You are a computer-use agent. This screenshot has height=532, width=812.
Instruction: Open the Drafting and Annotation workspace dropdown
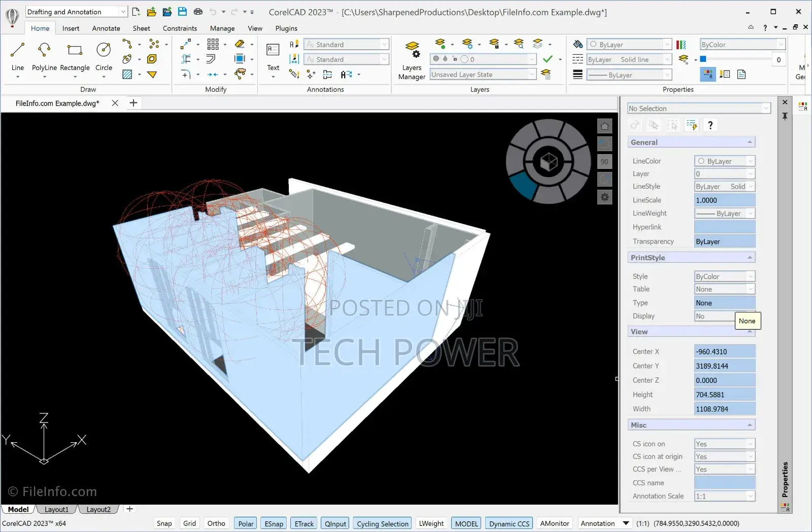pyautogui.click(x=77, y=12)
